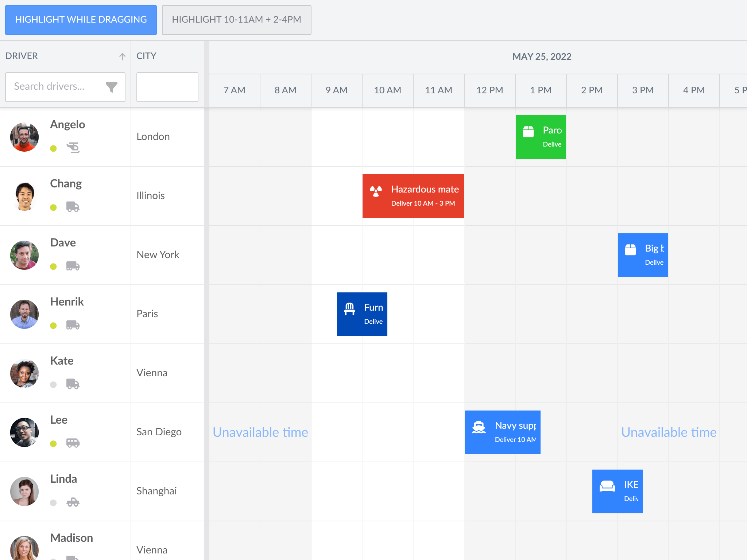This screenshot has height=560, width=747.
Task: Click the sofa icon on the IKEA delivery
Action: [607, 485]
